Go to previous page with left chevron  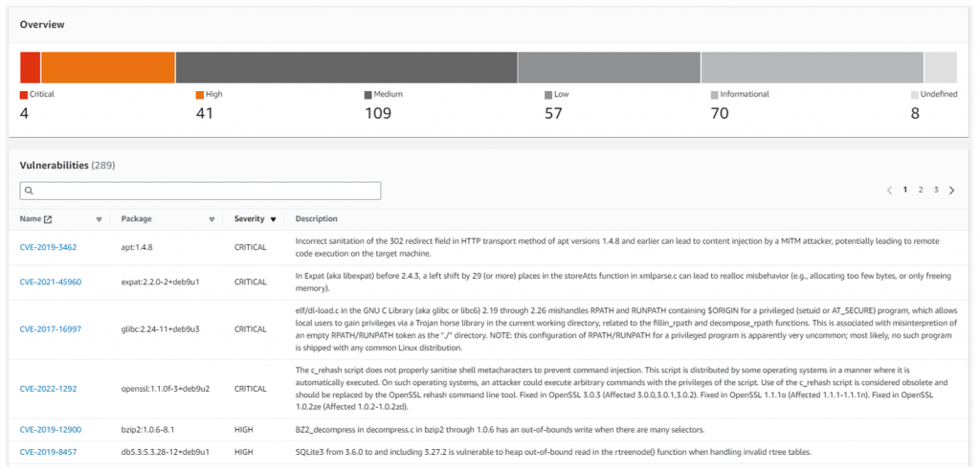889,191
